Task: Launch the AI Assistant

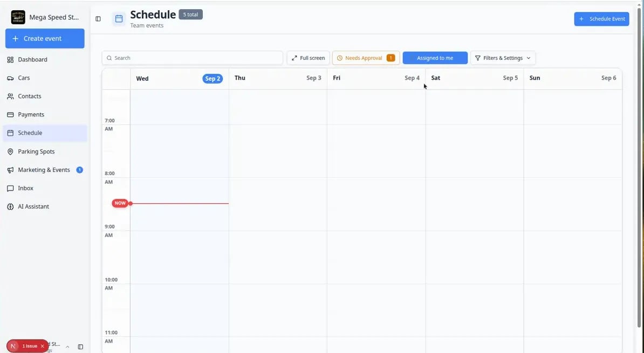Action: [45, 206]
